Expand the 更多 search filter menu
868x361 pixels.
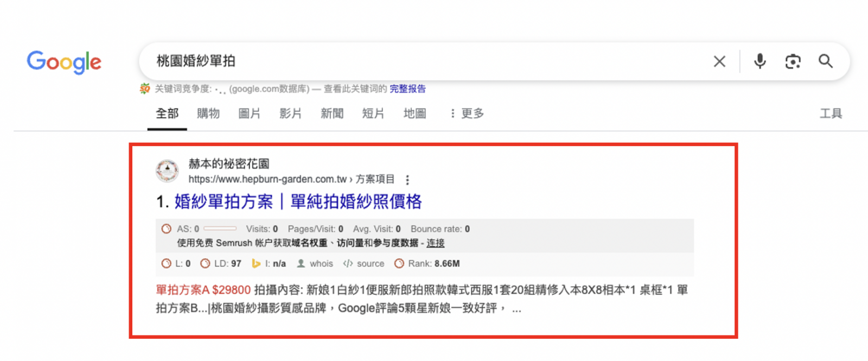point(467,113)
